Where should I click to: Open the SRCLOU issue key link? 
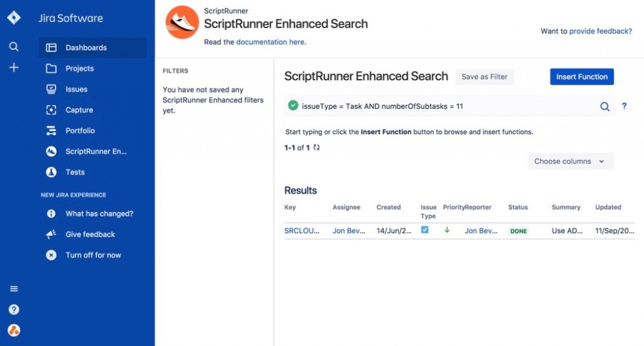(302, 231)
